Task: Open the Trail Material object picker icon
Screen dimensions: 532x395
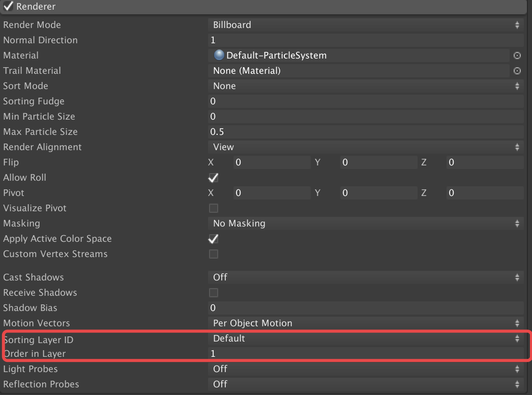Action: point(517,71)
